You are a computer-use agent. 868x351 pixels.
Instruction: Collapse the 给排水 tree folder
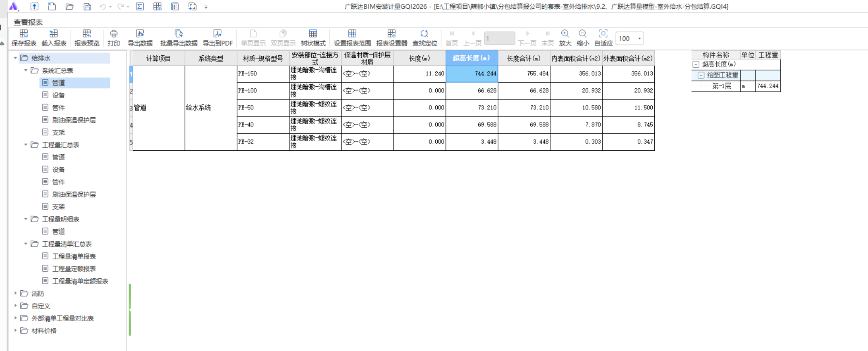15,58
